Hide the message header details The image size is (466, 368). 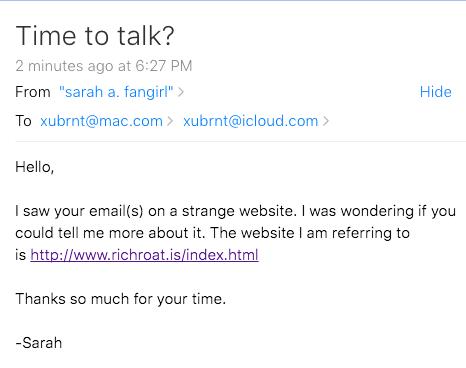click(x=436, y=92)
